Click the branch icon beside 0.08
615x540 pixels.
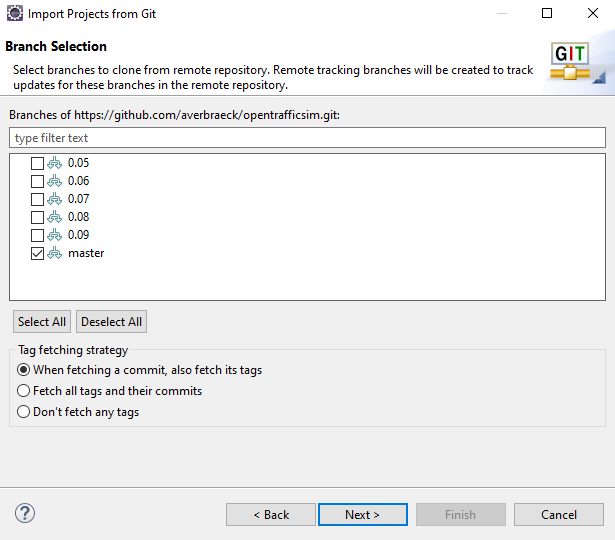pyautogui.click(x=55, y=217)
